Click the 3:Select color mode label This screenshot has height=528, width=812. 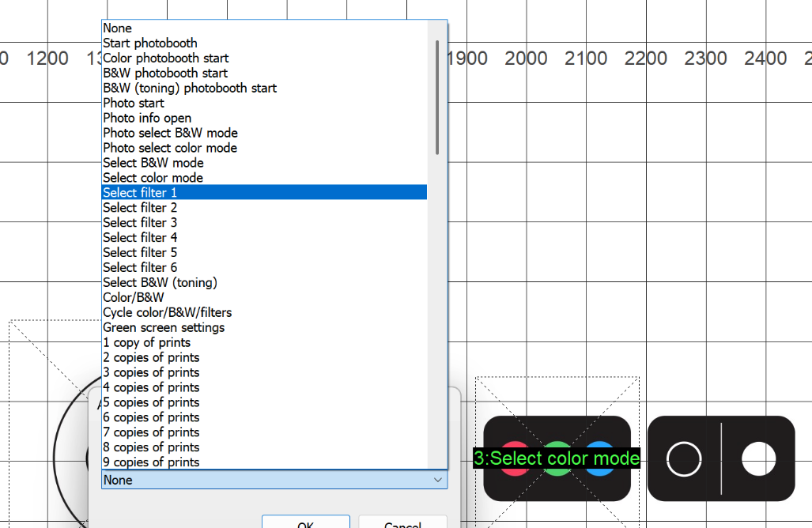(x=558, y=458)
